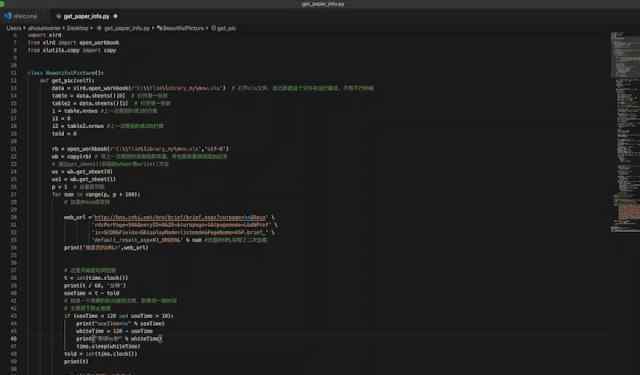Collapse the class definition at line 11
Viewport: 640px width, 375px height.
(24, 73)
